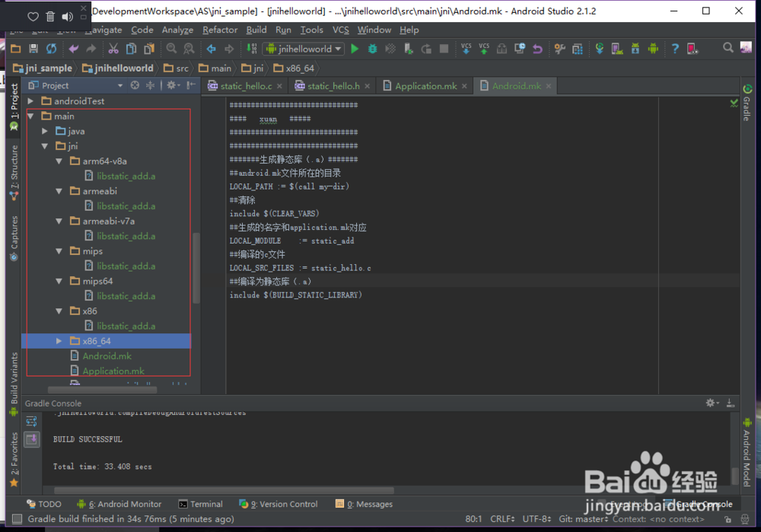Toggle tool window buttons at status bar corner

[17, 519]
